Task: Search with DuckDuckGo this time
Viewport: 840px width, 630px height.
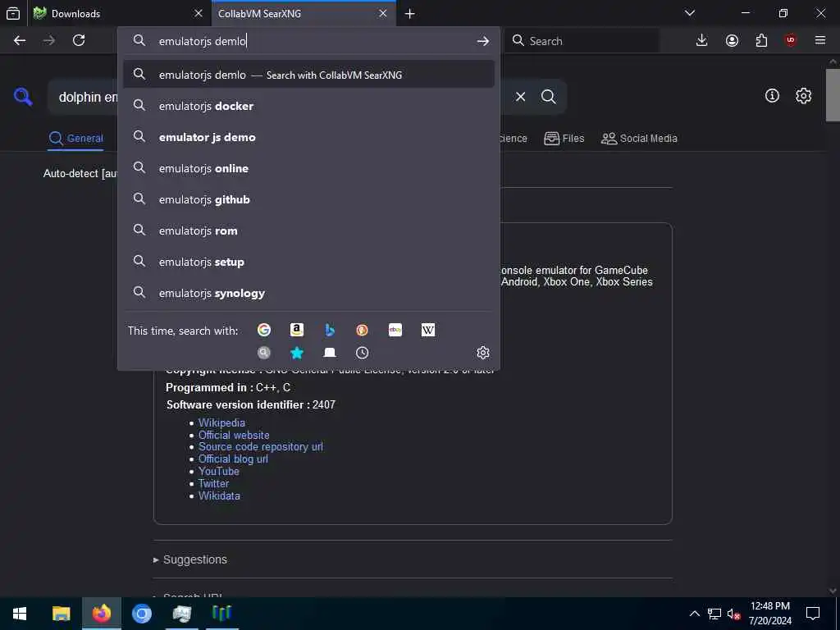Action: 362,330
